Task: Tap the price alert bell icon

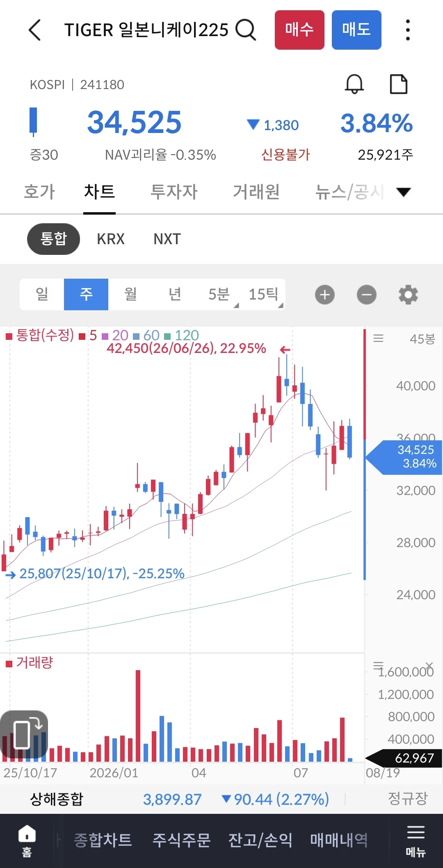Action: click(354, 84)
